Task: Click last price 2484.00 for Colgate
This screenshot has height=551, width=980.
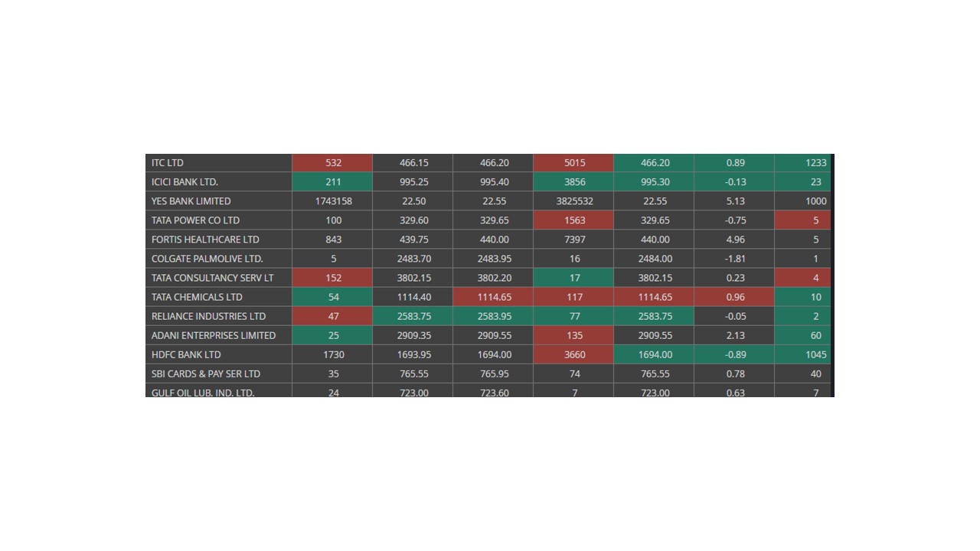Action: tap(654, 259)
